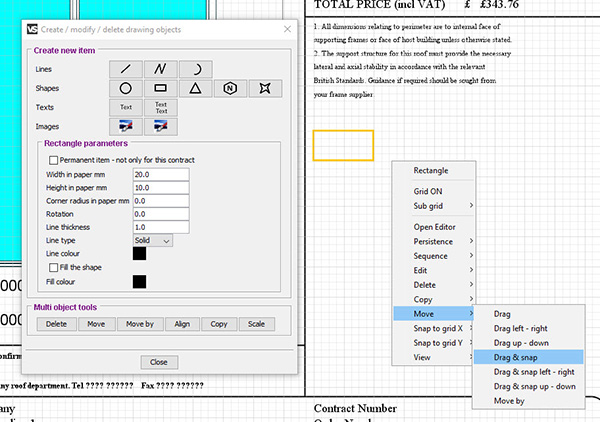Choose Grid ON in context menu
The image size is (600, 422).
click(434, 191)
